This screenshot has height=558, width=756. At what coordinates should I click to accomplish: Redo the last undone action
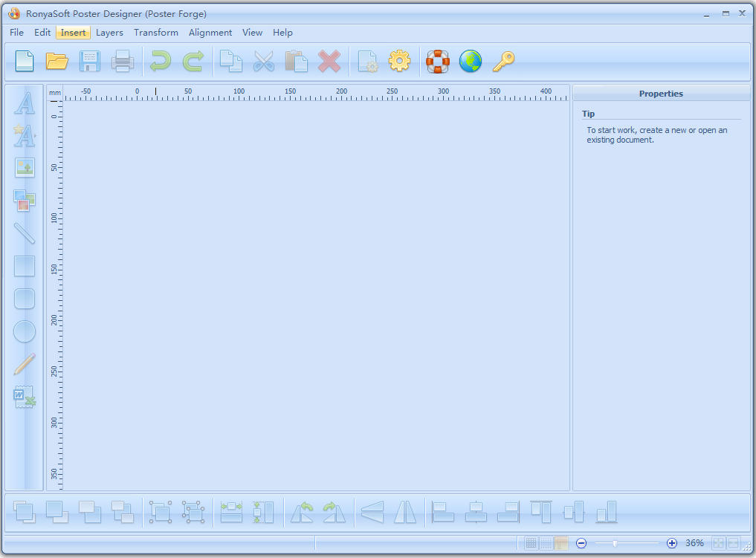click(x=193, y=61)
